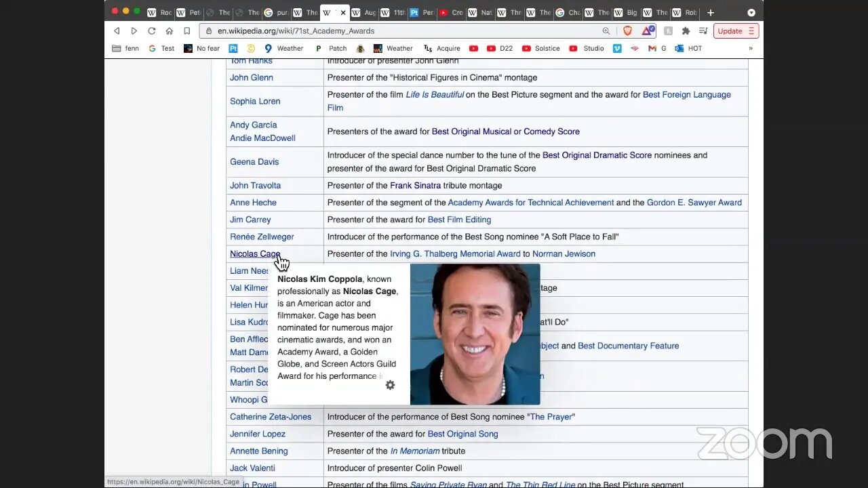This screenshot has width=868, height=488.
Task: Open the preview popup settings gear
Action: click(x=390, y=385)
